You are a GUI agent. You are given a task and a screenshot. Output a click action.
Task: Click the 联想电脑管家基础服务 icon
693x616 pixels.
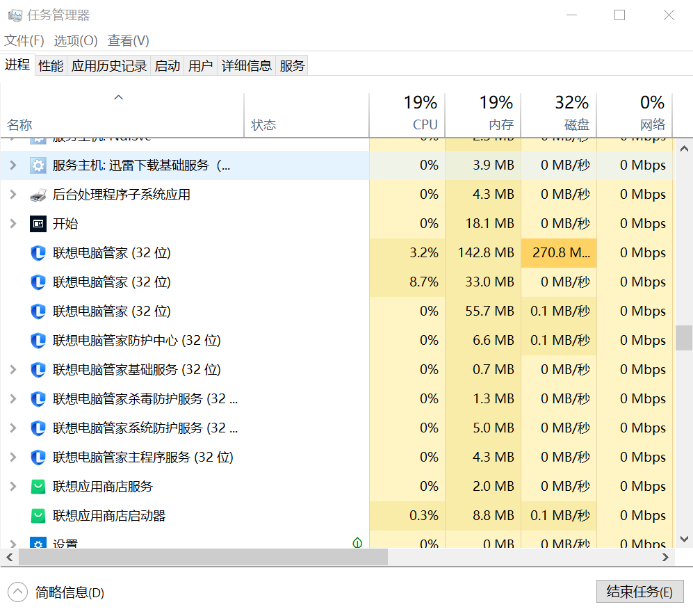pos(38,370)
